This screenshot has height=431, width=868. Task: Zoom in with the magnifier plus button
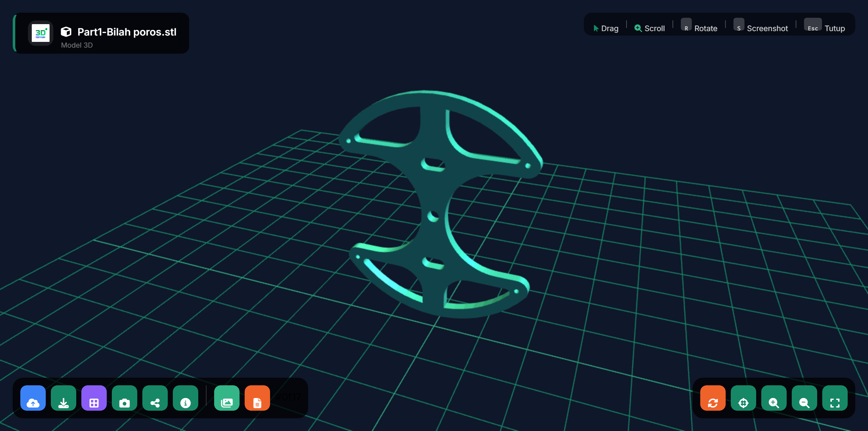point(774,398)
